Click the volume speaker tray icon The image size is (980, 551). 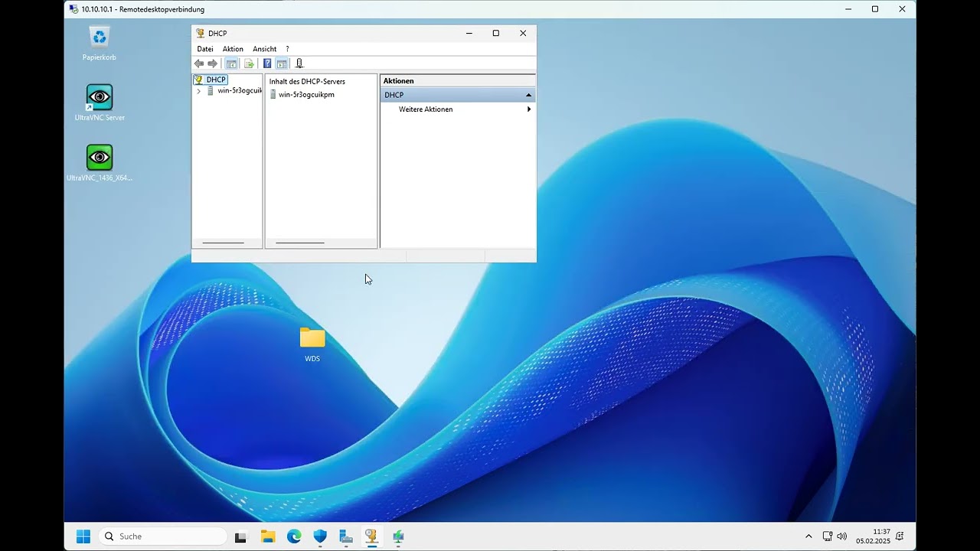point(842,536)
